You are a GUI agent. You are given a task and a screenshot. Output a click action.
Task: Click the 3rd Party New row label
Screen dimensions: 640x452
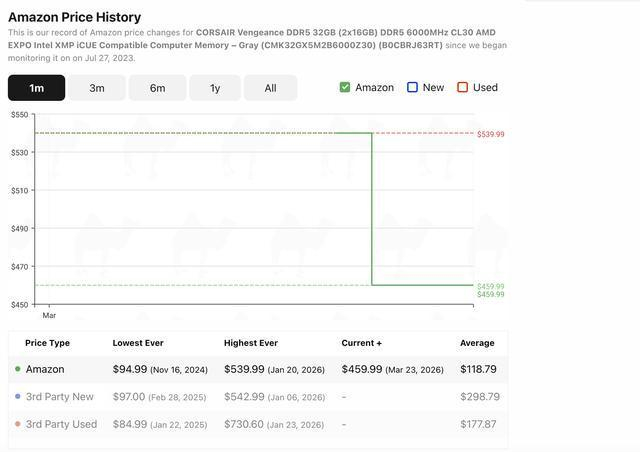click(60, 397)
